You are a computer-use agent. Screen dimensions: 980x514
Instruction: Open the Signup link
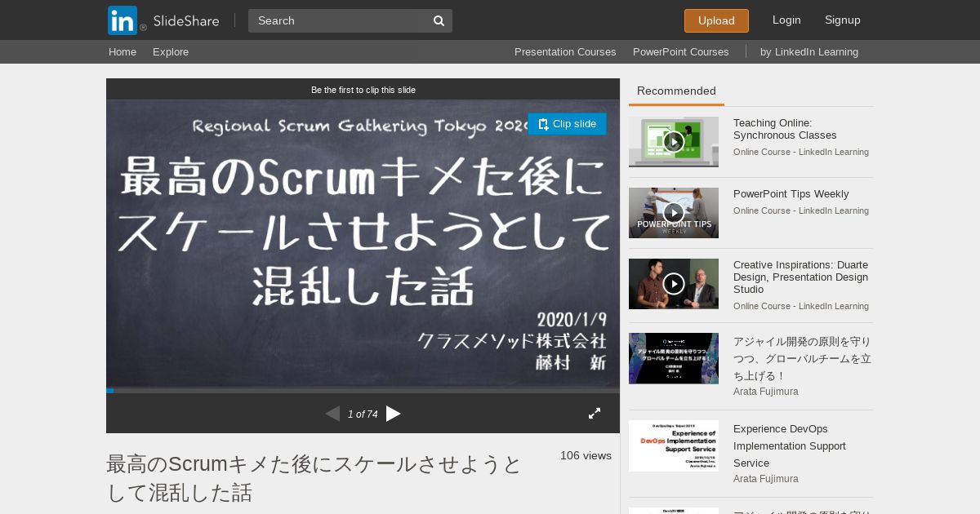point(843,20)
